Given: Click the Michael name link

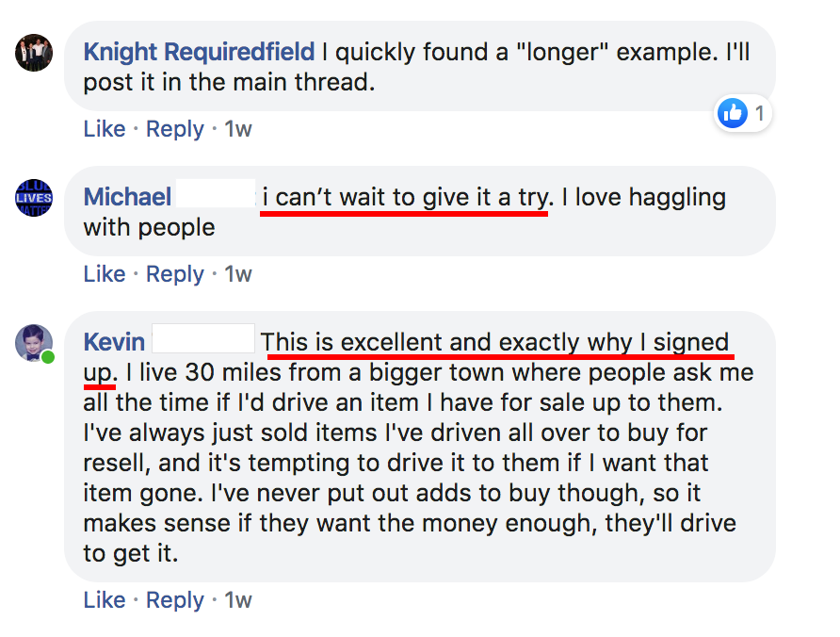Looking at the screenshot, I should pos(127,197).
